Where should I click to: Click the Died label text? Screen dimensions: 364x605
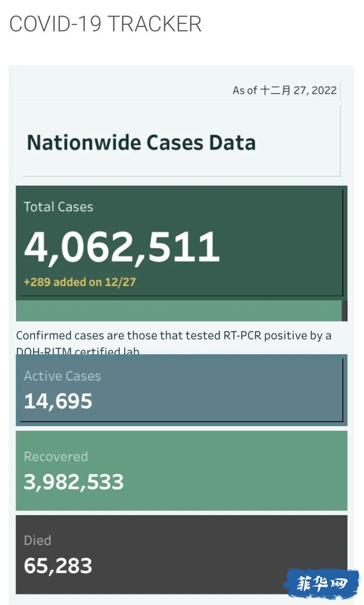[37, 540]
